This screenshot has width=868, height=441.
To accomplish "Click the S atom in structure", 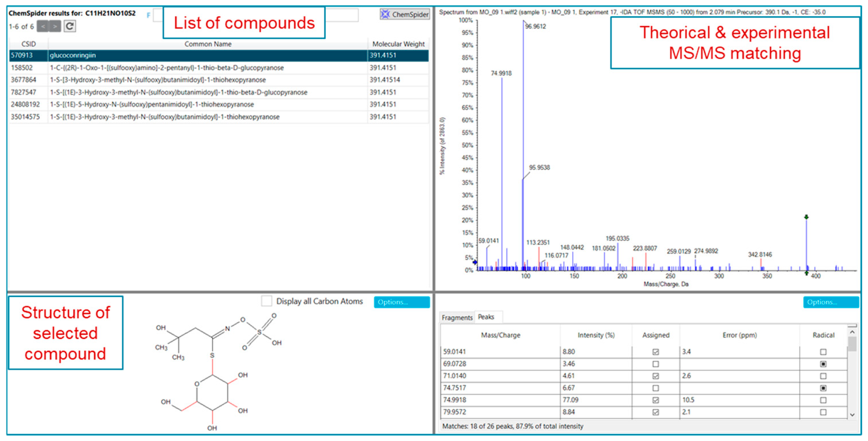I will click(x=212, y=355).
